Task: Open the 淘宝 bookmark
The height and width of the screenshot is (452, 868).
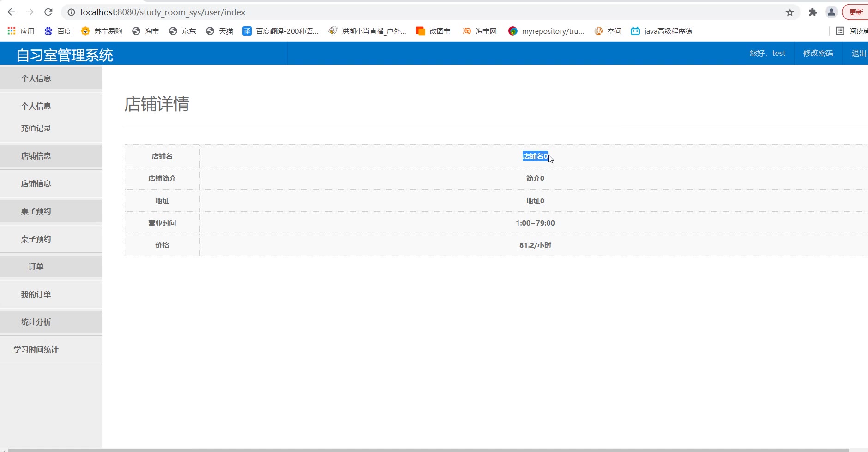Action: (145, 31)
